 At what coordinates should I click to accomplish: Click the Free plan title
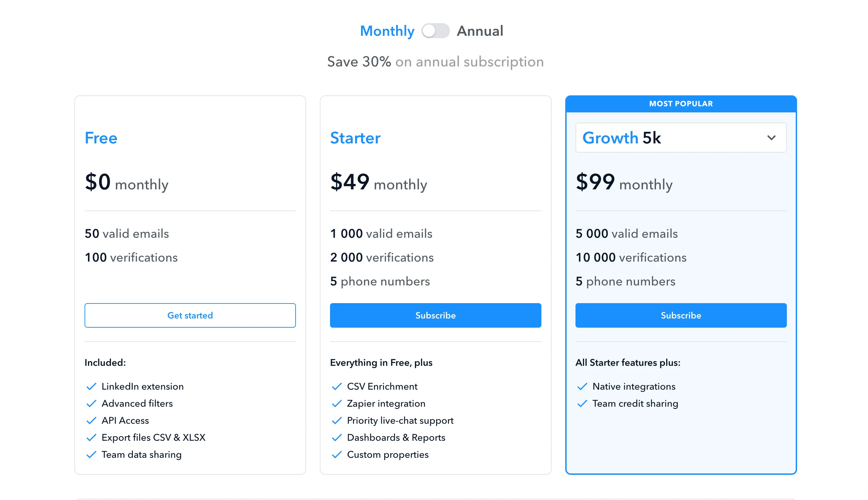101,138
